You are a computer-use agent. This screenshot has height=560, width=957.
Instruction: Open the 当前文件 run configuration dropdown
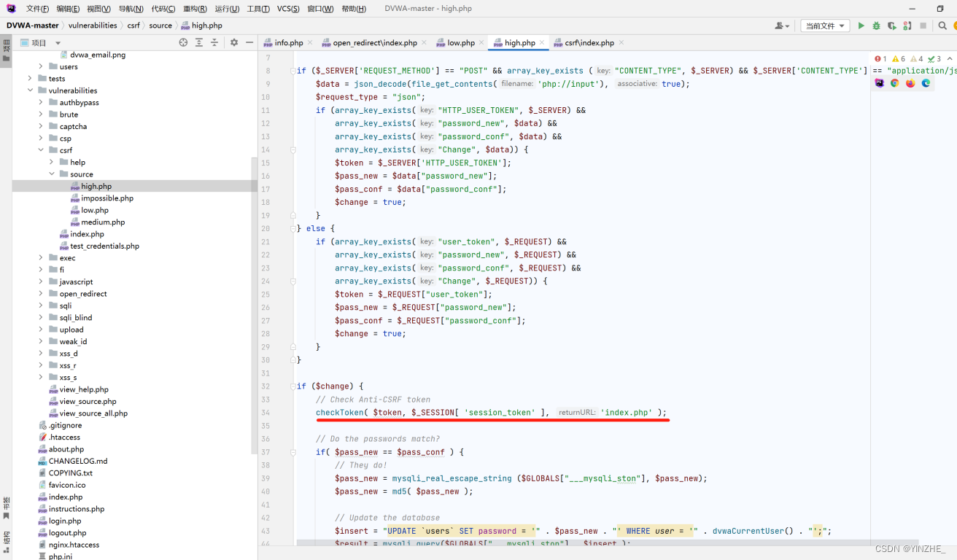[x=825, y=26]
